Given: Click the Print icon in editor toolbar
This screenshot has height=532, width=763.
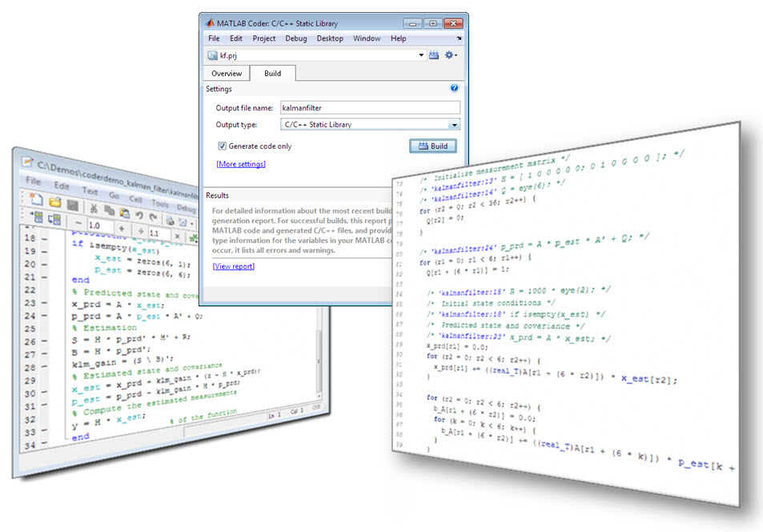Looking at the screenshot, I should 169,219.
